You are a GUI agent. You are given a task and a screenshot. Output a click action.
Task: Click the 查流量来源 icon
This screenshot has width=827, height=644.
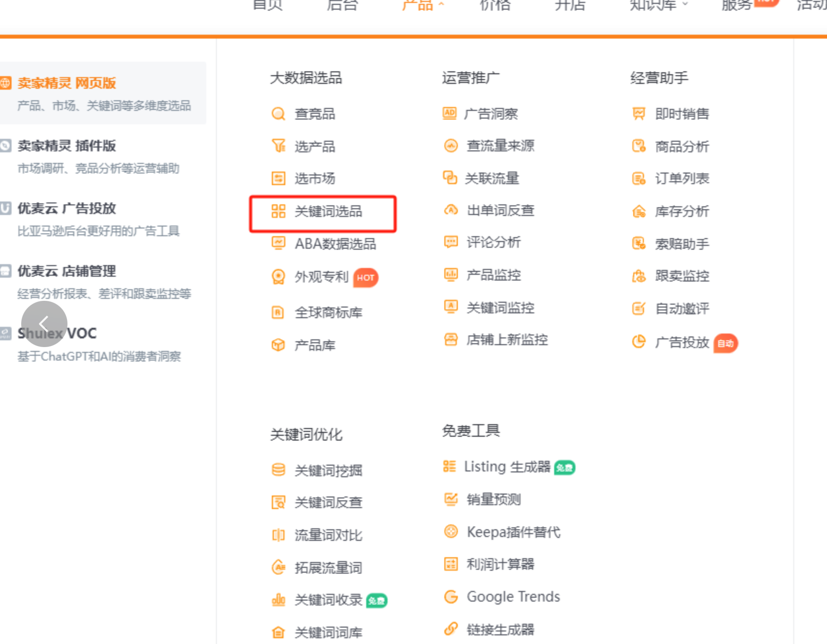tap(451, 146)
